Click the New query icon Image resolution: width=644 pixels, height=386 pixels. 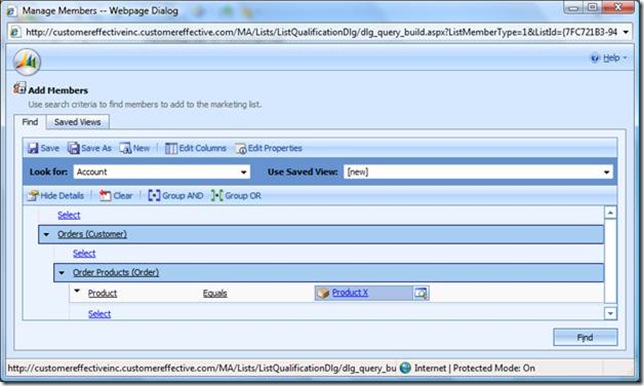(125, 148)
